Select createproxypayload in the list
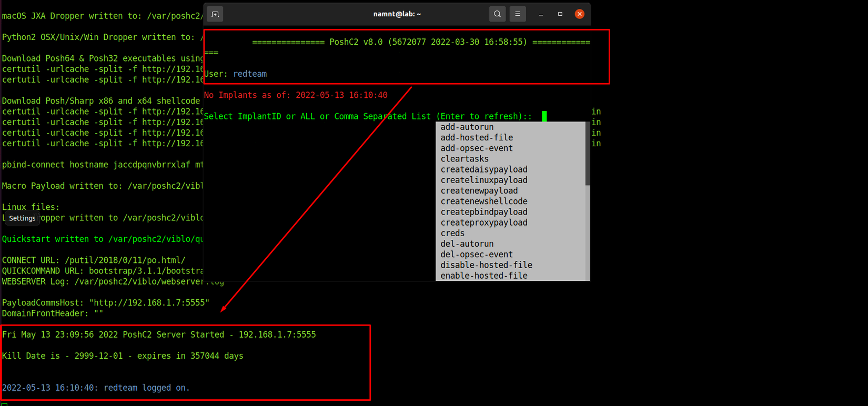This screenshot has width=868, height=406. pyautogui.click(x=510, y=222)
